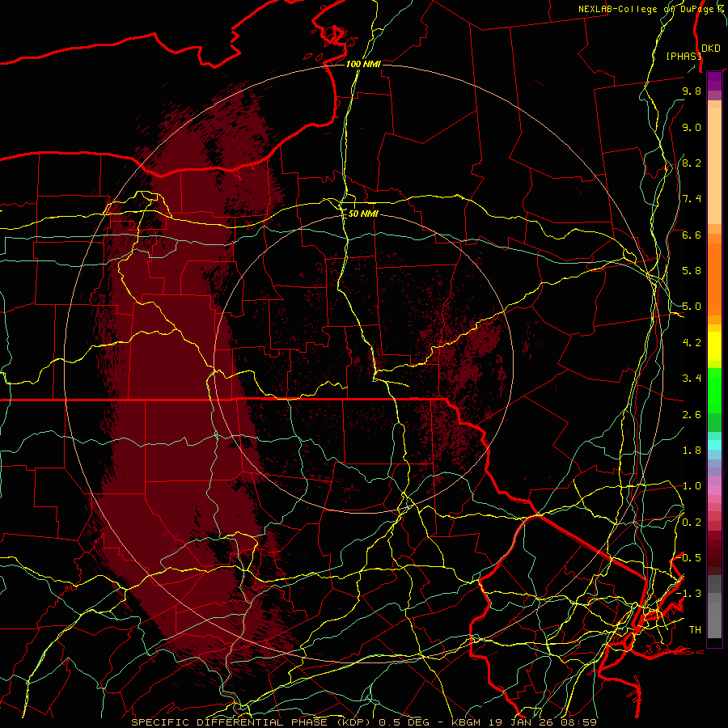Click the -1.3 legend value
Image resolution: width=728 pixels, height=728 pixels.
click(689, 594)
